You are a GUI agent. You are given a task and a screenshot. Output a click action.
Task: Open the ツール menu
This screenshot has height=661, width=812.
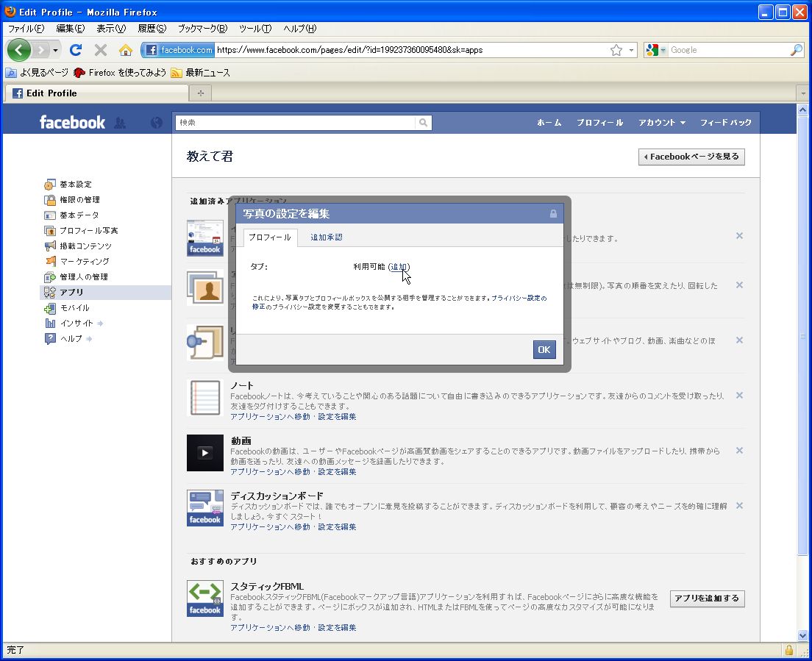255,29
